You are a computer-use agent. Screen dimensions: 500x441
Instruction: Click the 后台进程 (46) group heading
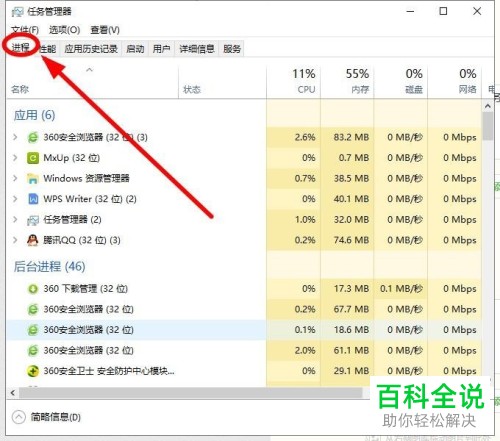coord(49,267)
